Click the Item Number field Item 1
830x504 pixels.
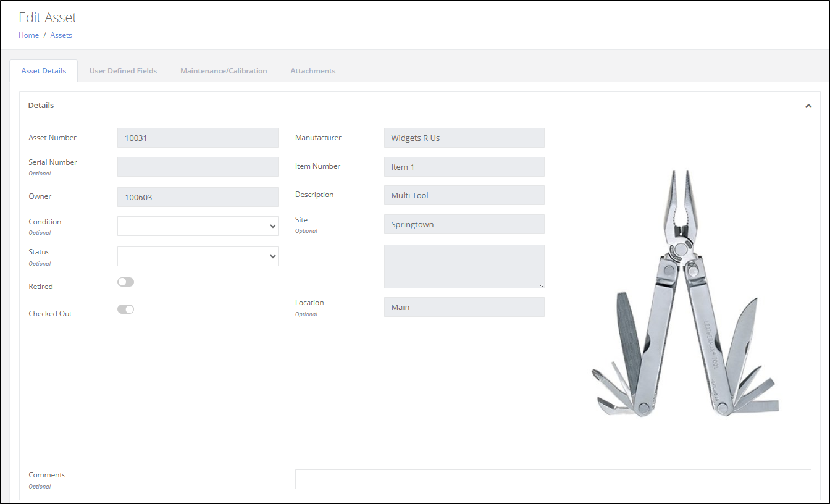464,167
